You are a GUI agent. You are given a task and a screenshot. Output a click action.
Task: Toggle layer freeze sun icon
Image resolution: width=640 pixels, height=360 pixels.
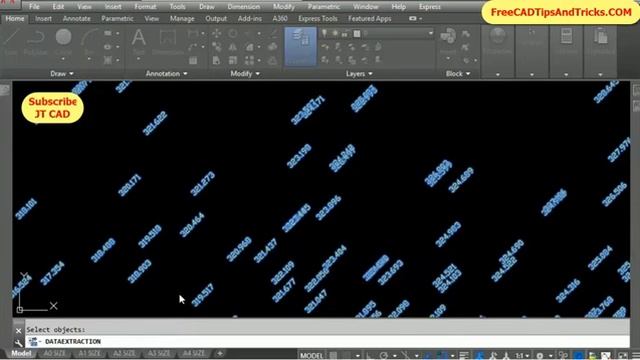335,33
